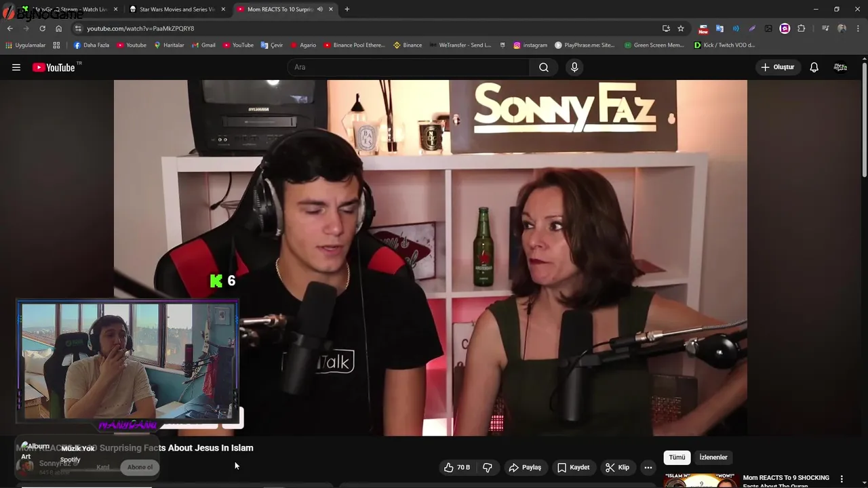Image resolution: width=868 pixels, height=488 pixels.
Task: Open the notifications bell
Action: 814,67
